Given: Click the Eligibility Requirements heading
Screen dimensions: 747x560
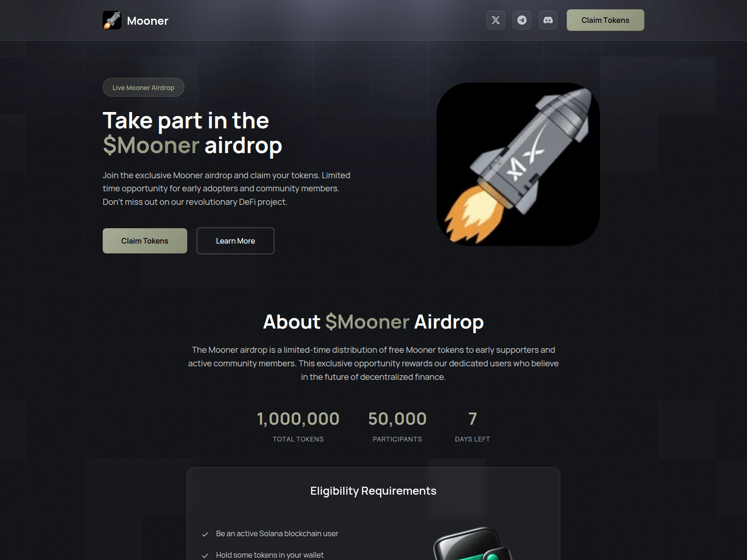Looking at the screenshot, I should 373,491.
